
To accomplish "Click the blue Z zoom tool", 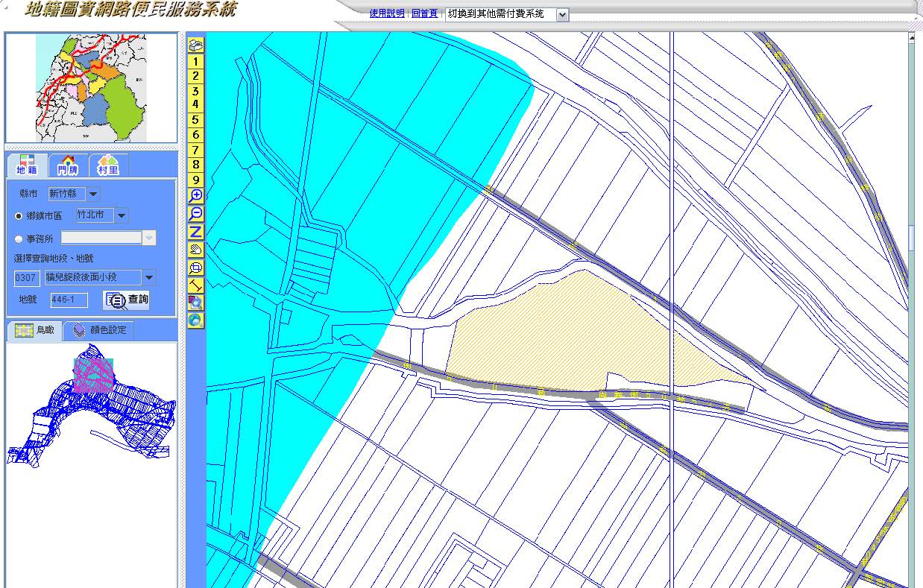I will pos(195,232).
